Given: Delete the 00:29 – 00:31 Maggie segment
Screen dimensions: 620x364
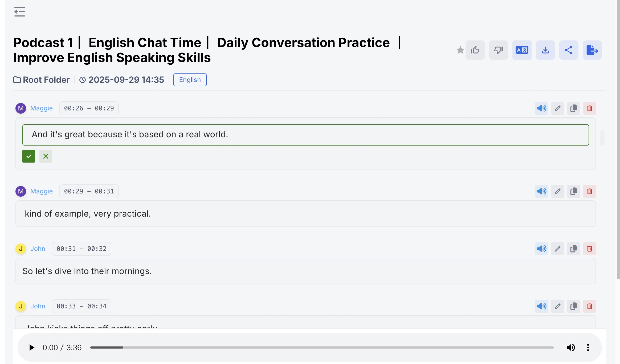Looking at the screenshot, I should click(589, 191).
